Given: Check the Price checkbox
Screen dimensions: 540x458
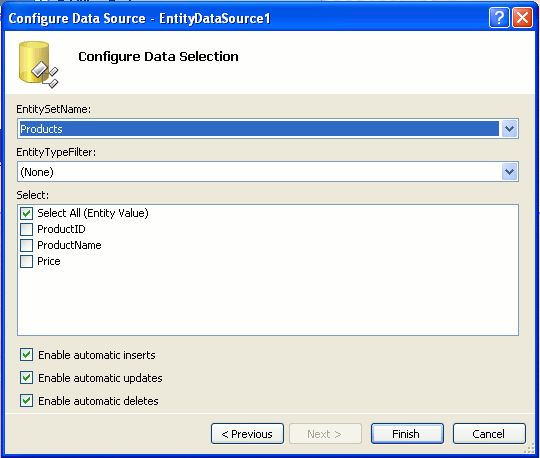Looking at the screenshot, I should click(x=27, y=261).
